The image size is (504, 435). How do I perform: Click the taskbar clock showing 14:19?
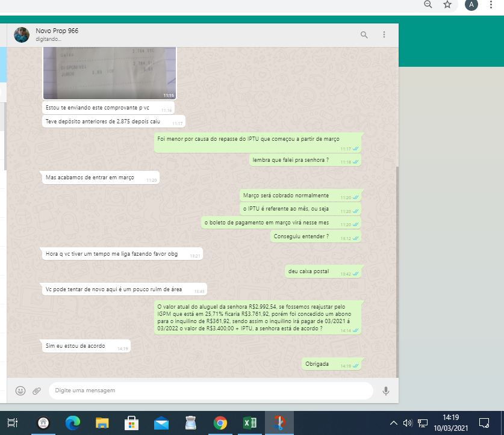coord(450,422)
